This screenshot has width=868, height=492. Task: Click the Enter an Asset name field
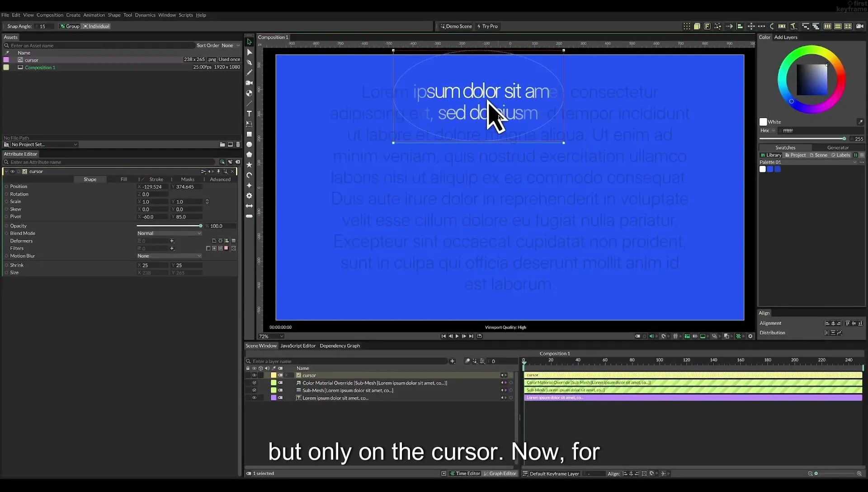[99, 46]
